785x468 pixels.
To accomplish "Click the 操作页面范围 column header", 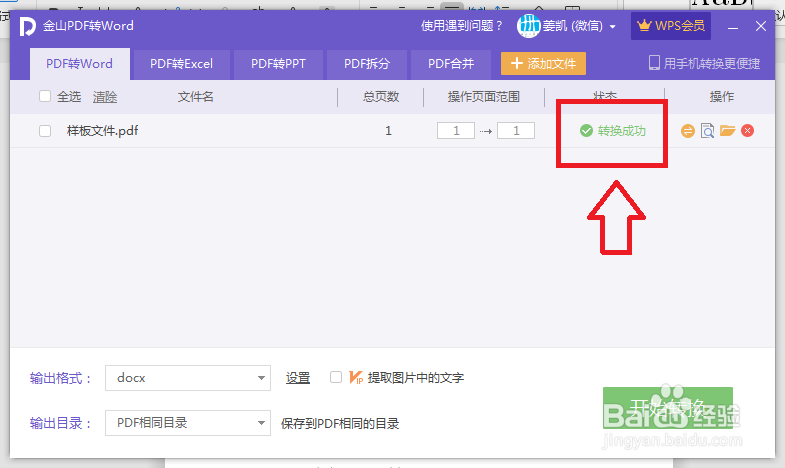I will pyautogui.click(x=484, y=96).
